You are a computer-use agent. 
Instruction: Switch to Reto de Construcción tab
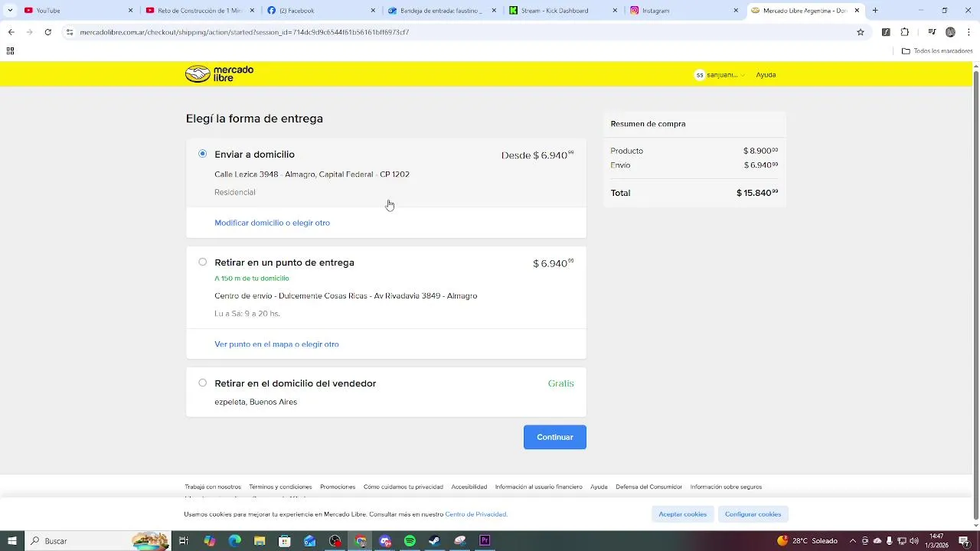pos(199,11)
